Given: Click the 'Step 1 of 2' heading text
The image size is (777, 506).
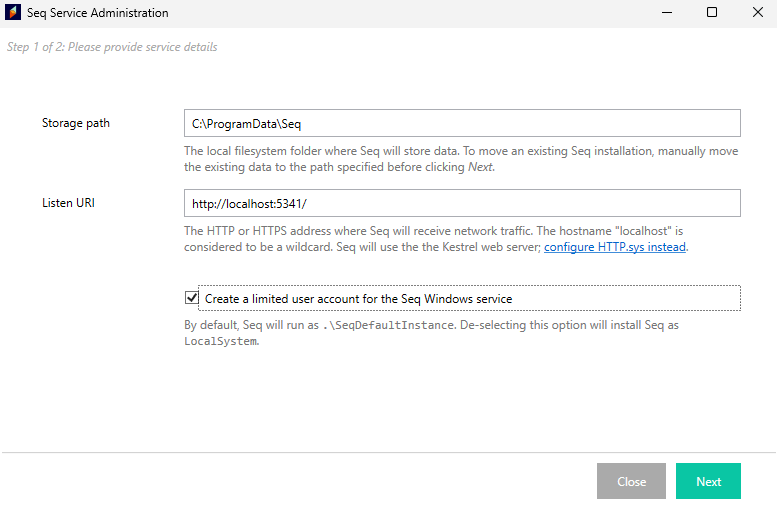Looking at the screenshot, I should [x=112, y=47].
